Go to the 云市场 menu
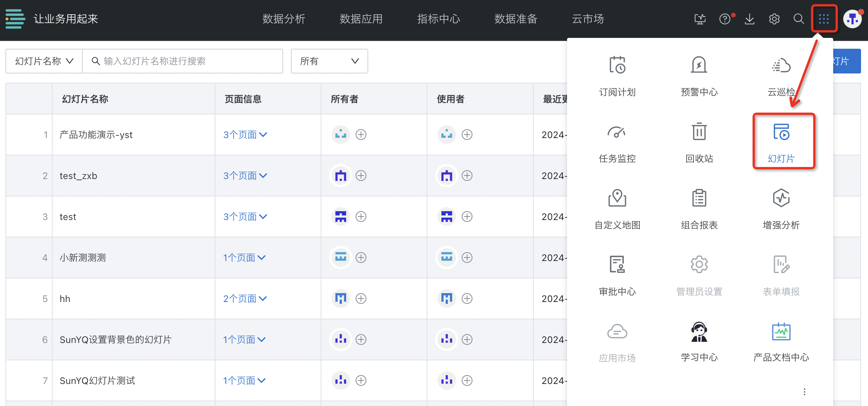 pos(588,19)
